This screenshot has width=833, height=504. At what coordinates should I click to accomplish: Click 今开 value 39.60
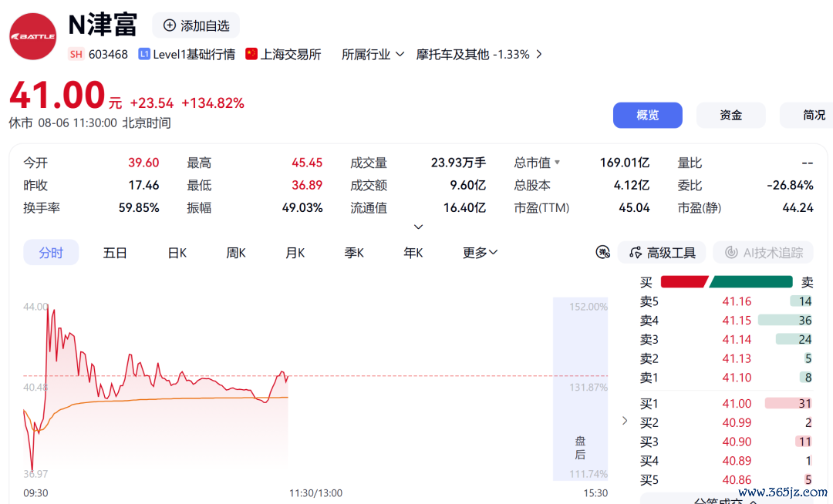coord(143,163)
